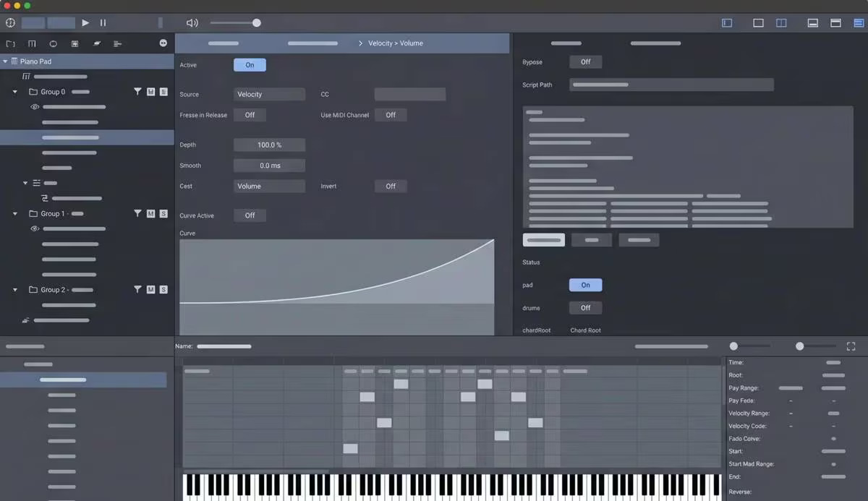Toggle the drume Off switch
Screen dimensions: 868x501
[586, 308]
